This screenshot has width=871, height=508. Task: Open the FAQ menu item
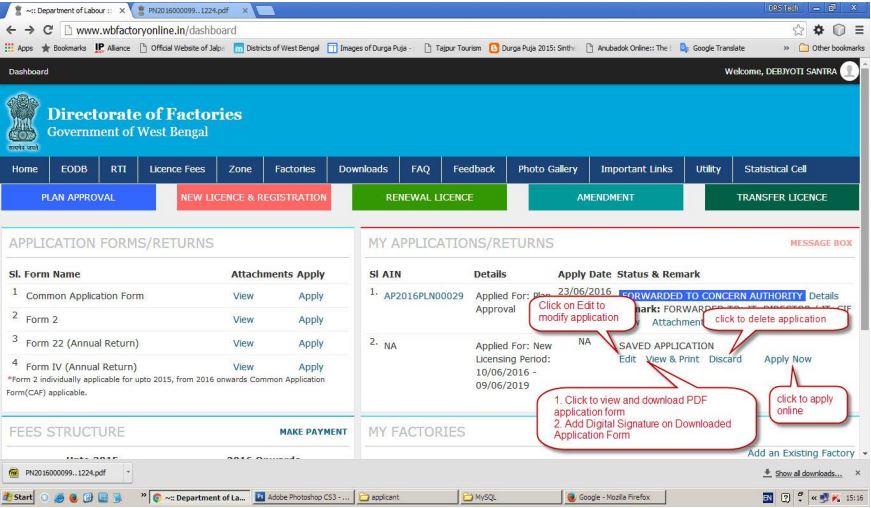[x=421, y=169]
